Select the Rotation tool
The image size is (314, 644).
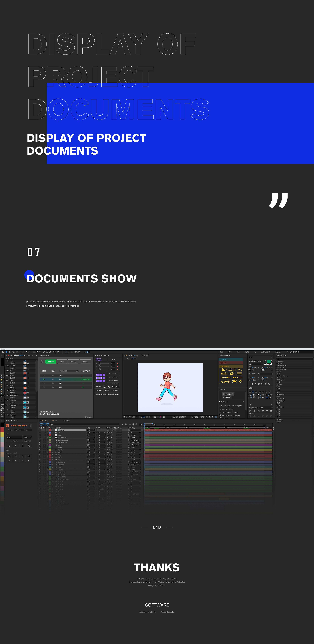27,352
